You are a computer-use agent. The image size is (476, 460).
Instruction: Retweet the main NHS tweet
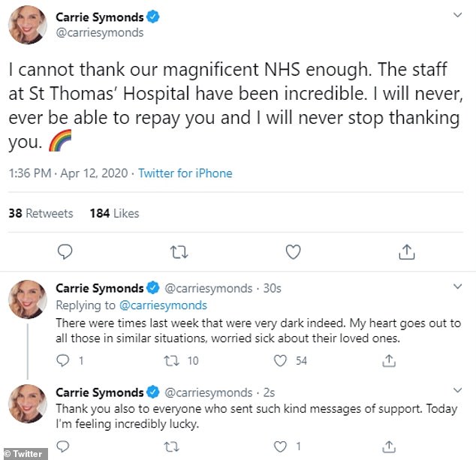coord(179,251)
